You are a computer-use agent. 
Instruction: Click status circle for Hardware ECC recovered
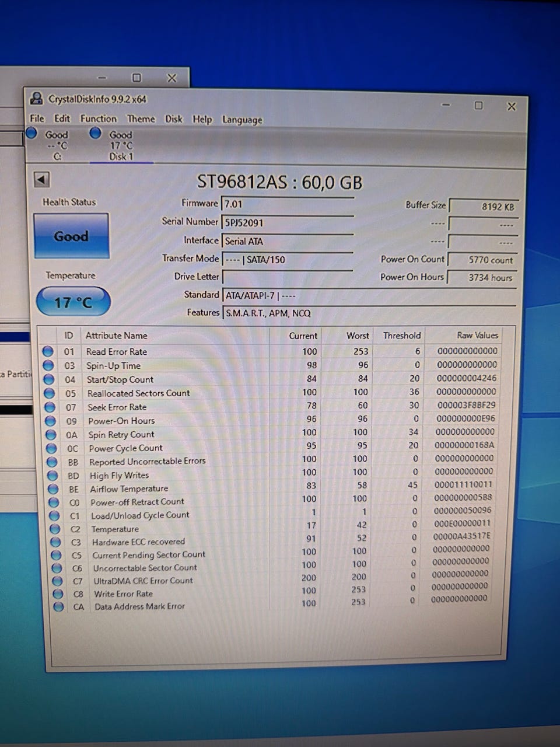pos(55,542)
